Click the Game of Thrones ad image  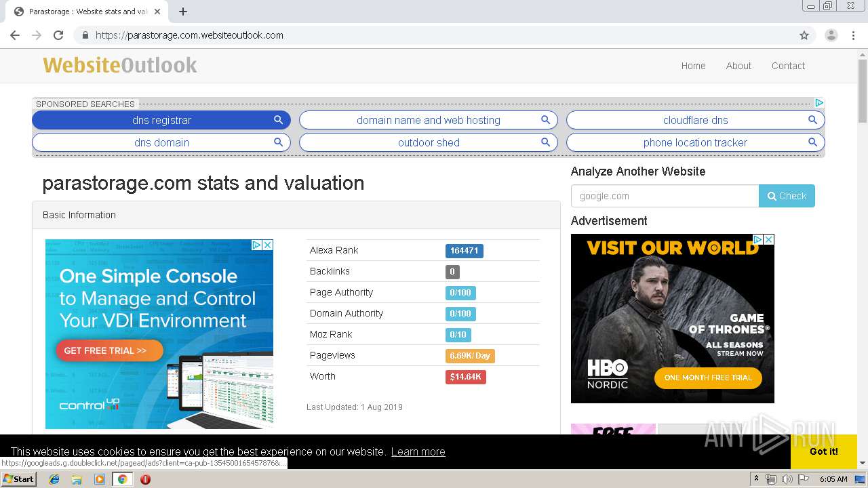[673, 319]
